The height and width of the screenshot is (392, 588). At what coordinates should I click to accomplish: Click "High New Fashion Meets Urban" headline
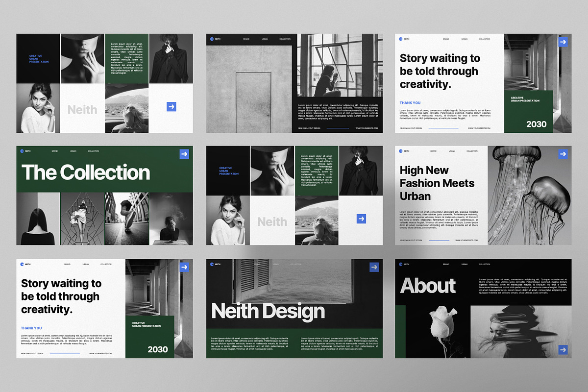click(x=437, y=183)
